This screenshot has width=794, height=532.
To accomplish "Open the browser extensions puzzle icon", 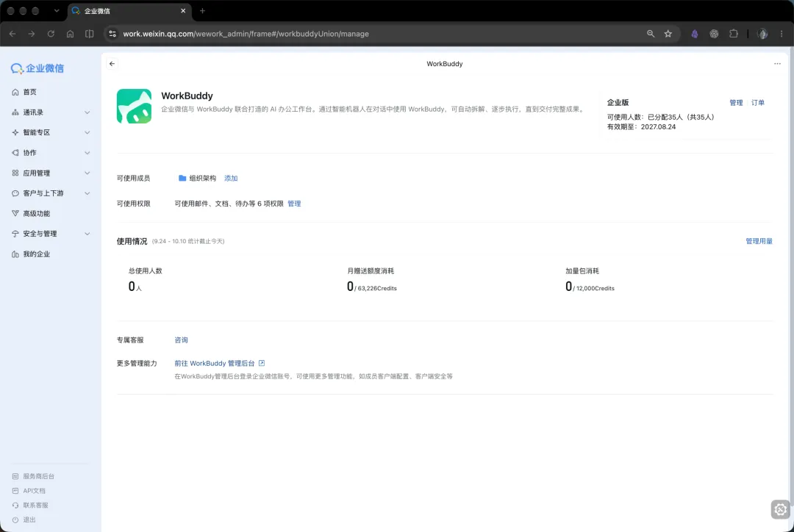I will (733, 34).
